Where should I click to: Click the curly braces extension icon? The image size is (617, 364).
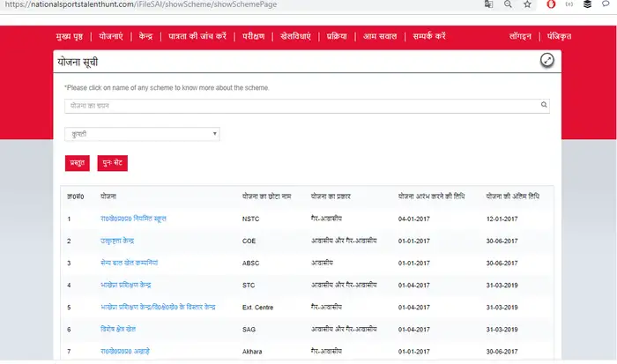pos(569,4)
